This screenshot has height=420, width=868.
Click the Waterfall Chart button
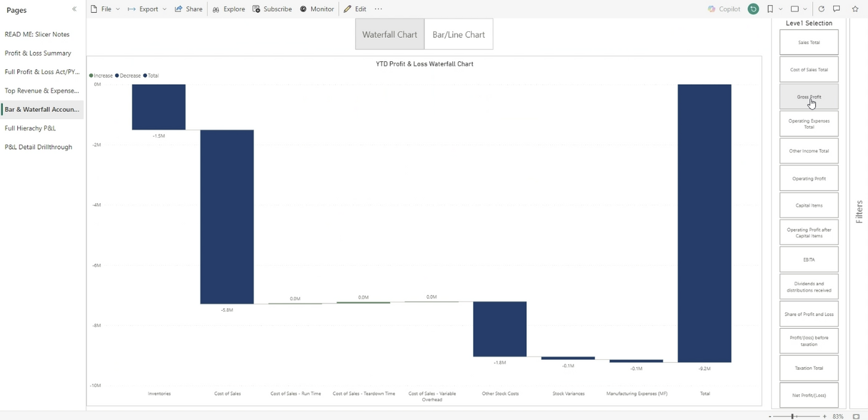coord(390,34)
